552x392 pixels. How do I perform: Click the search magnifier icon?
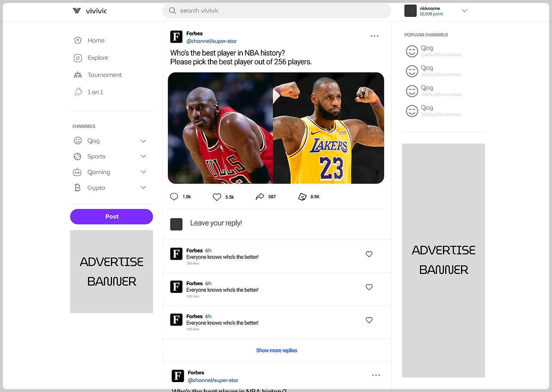pyautogui.click(x=172, y=11)
